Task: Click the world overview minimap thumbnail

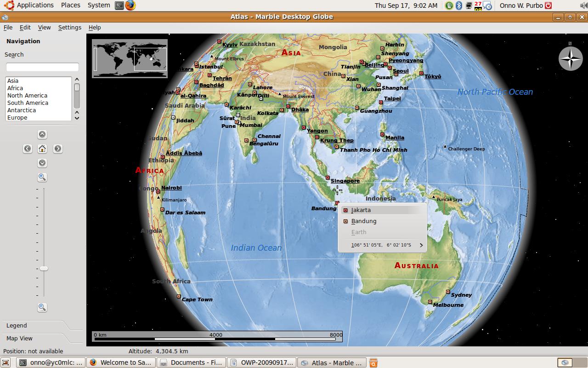Action: (x=130, y=58)
